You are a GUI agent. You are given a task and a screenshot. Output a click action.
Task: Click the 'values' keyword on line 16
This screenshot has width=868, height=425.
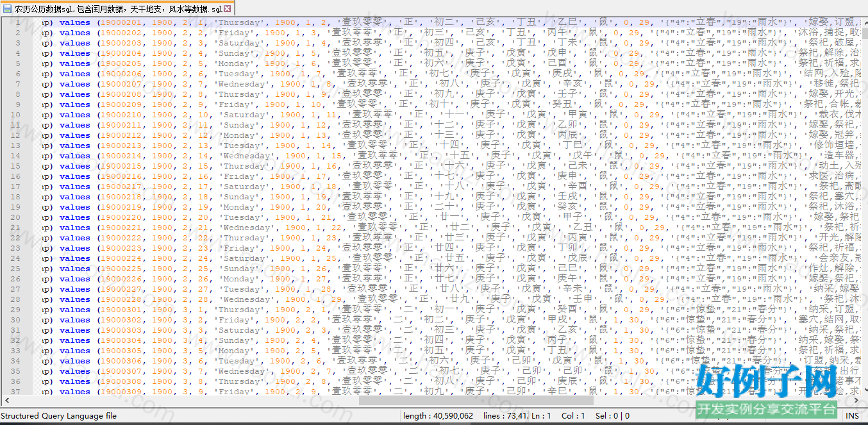(x=74, y=176)
